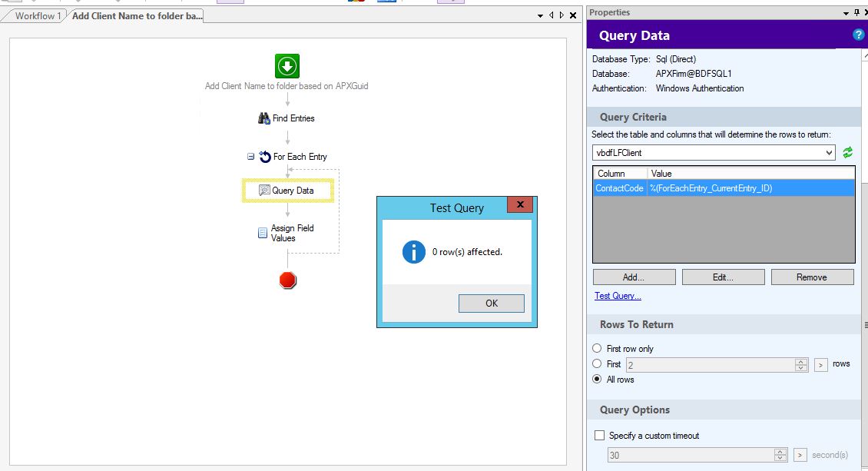
Task: Enable Specify a custom timeout checkbox
Action: click(600, 436)
